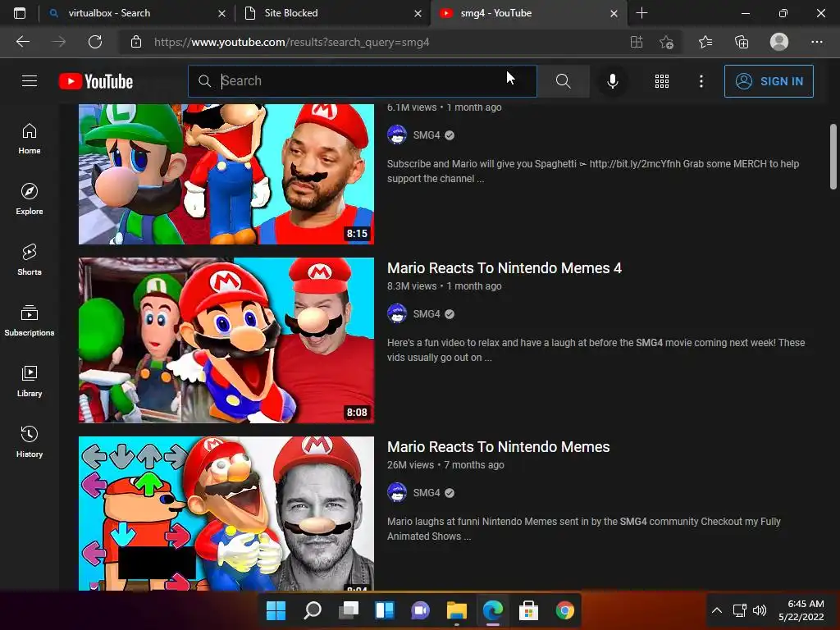Image resolution: width=840 pixels, height=630 pixels.
Task: Open volume control in system tray
Action: (x=760, y=610)
